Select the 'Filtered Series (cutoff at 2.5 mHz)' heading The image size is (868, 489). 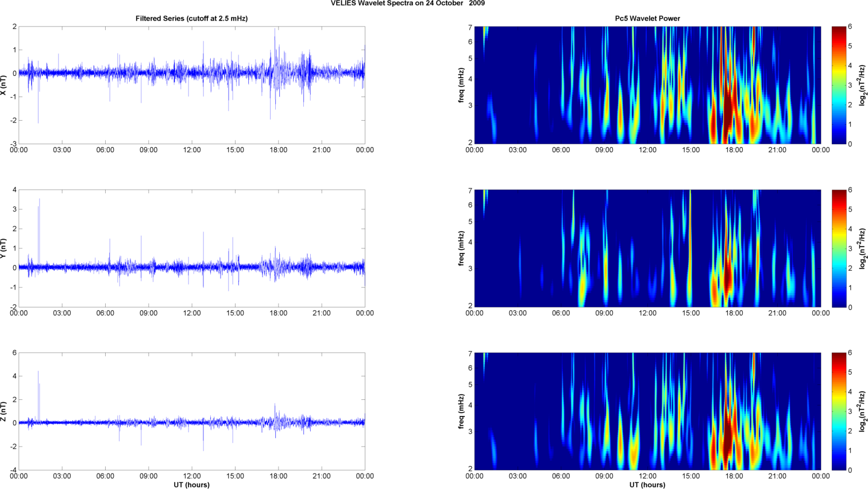click(191, 18)
